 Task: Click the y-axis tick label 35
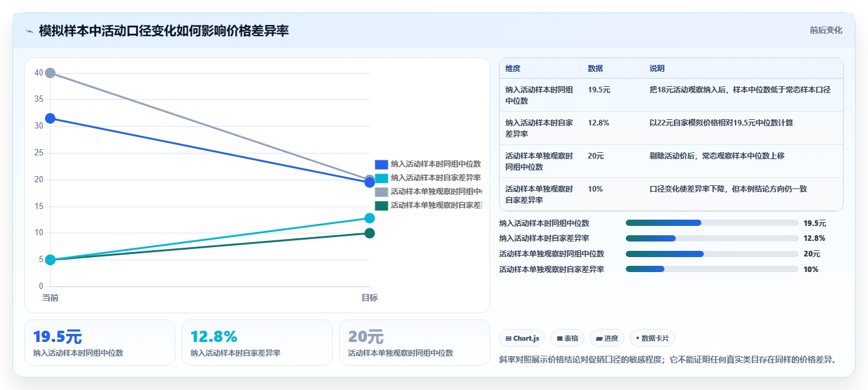tap(39, 99)
